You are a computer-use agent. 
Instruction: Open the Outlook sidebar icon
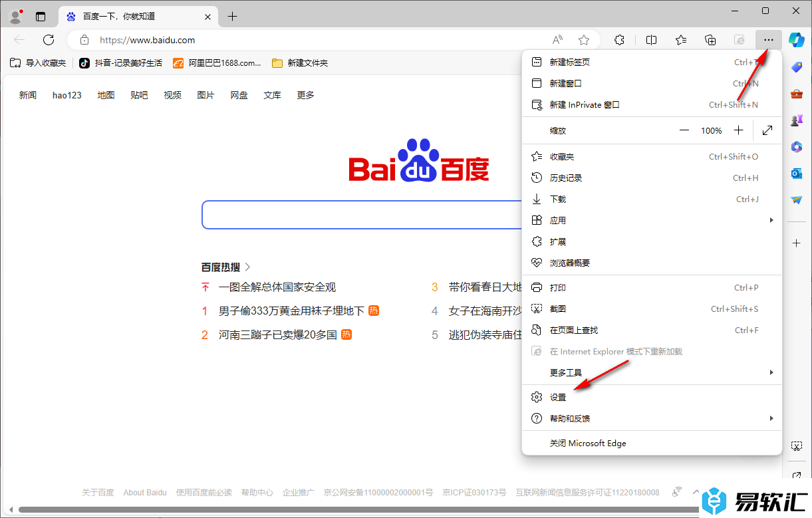(x=796, y=174)
